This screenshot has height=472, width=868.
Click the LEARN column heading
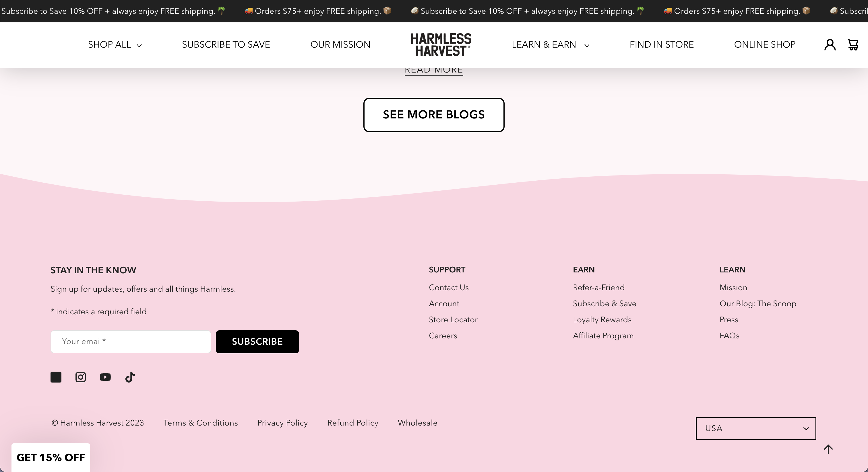(x=732, y=270)
